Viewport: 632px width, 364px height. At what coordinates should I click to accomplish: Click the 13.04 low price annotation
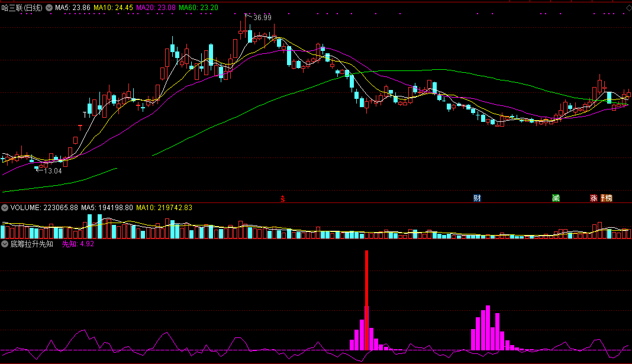pyautogui.click(x=53, y=171)
